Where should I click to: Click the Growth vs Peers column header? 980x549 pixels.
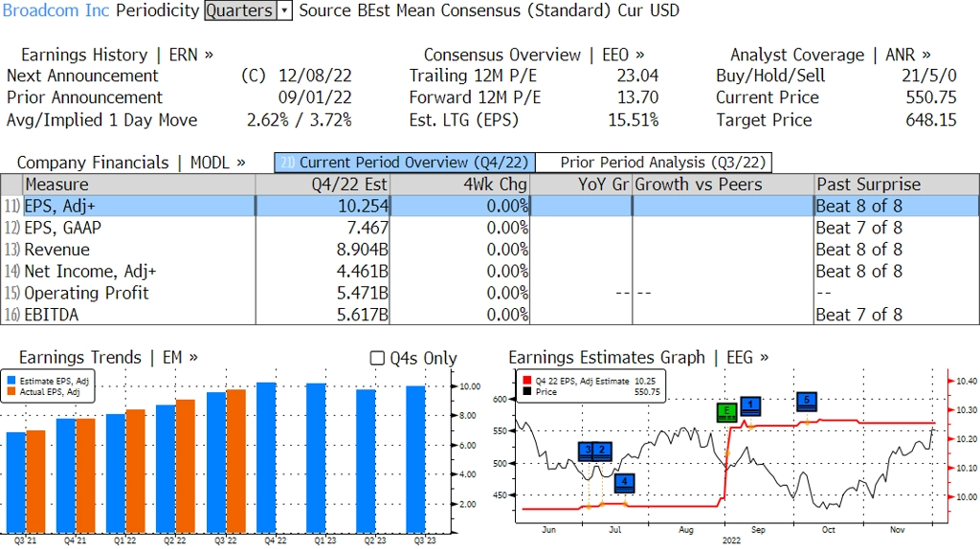pyautogui.click(x=724, y=185)
